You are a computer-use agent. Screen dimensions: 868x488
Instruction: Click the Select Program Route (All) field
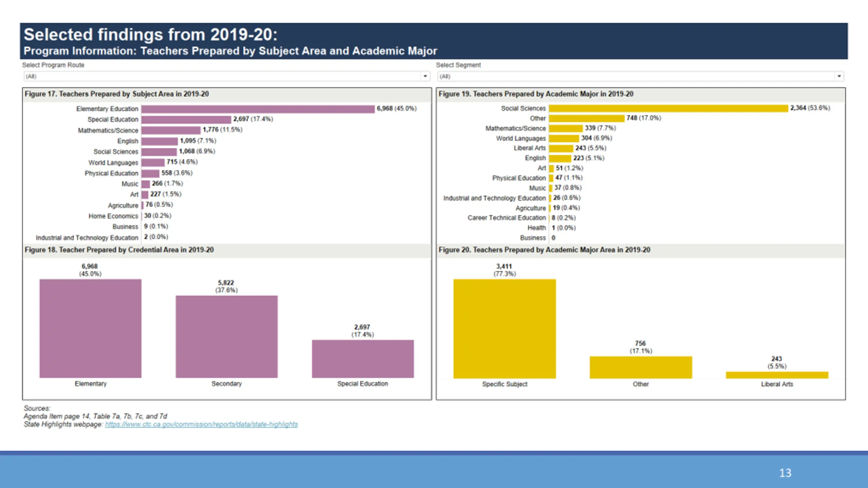(x=227, y=76)
